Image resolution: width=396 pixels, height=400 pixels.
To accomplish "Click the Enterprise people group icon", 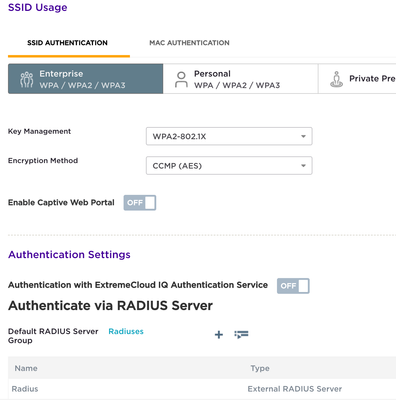I will 27,79.
